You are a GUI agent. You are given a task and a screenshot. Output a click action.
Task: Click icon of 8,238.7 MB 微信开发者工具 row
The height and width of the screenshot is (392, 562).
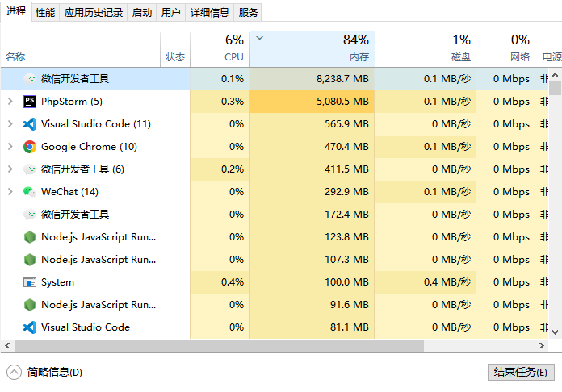30,79
